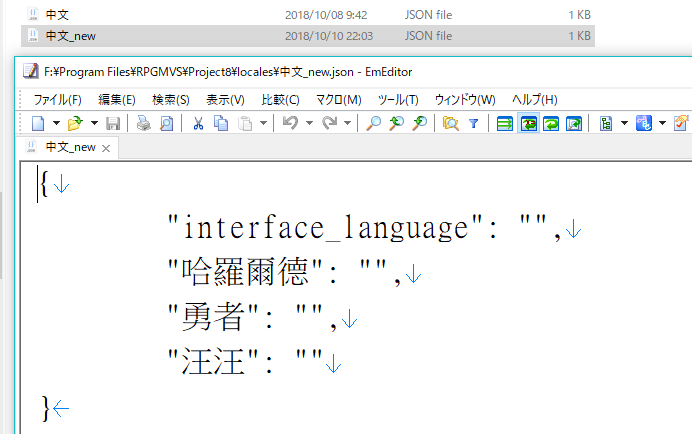Screen dimensions: 692x434
Task: Cut selection with scissors icon
Action: click(x=198, y=124)
